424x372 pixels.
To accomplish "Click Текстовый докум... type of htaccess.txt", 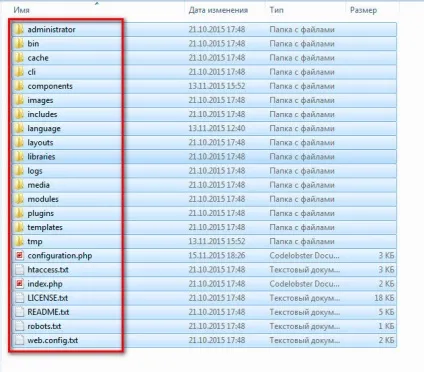I will pyautogui.click(x=305, y=270).
